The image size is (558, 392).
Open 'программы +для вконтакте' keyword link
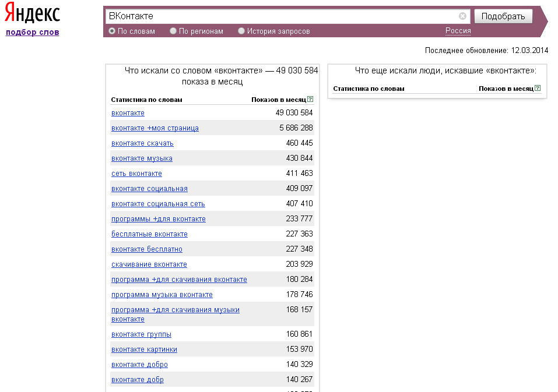click(x=159, y=219)
